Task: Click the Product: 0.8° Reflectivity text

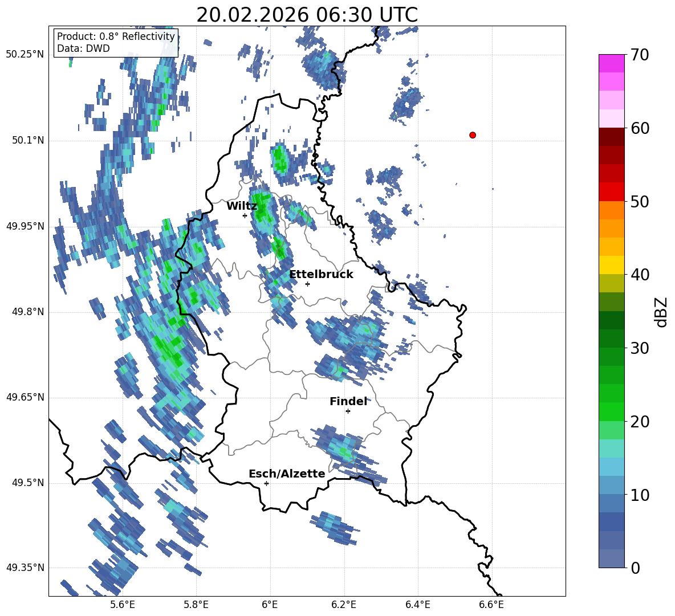Action: pyautogui.click(x=116, y=36)
